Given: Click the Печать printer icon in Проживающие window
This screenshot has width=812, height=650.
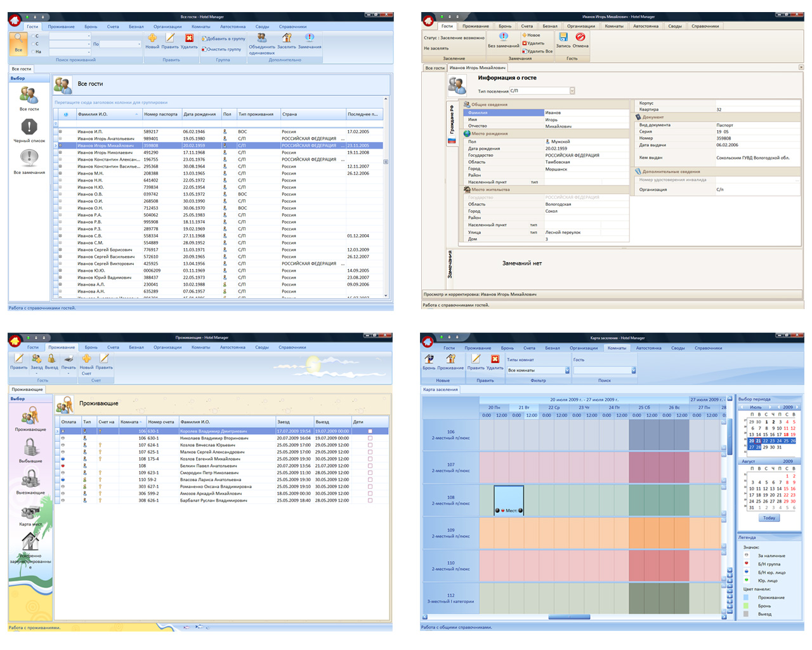Looking at the screenshot, I should coord(69,359).
